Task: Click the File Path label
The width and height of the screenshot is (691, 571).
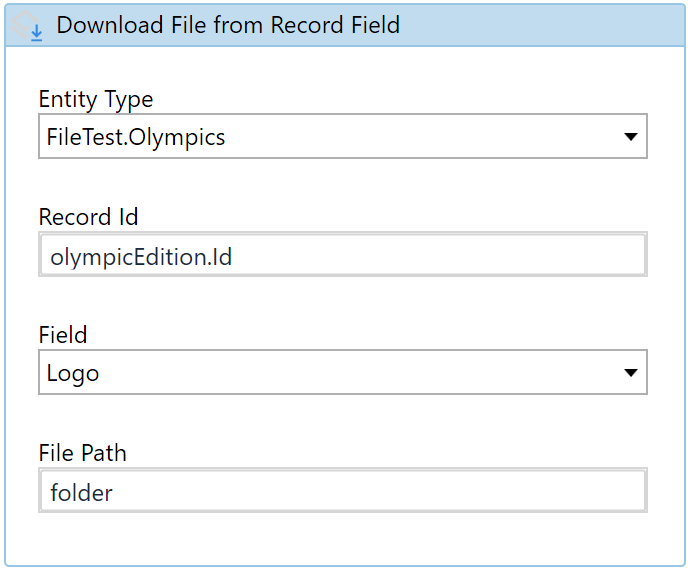Action: point(82,453)
